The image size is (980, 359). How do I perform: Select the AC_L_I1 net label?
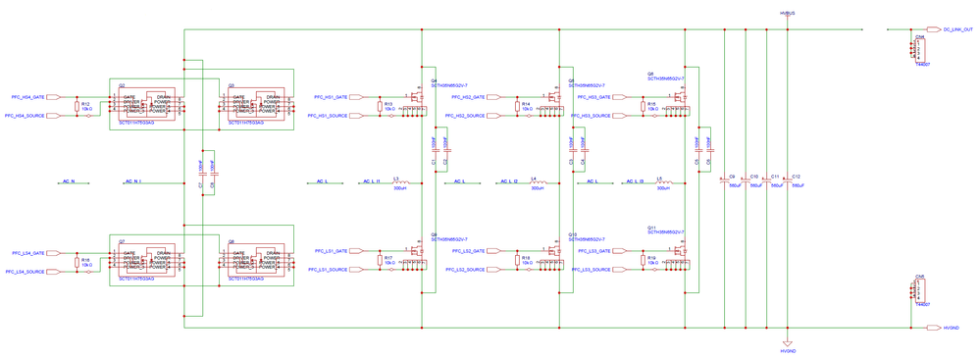coord(373,180)
